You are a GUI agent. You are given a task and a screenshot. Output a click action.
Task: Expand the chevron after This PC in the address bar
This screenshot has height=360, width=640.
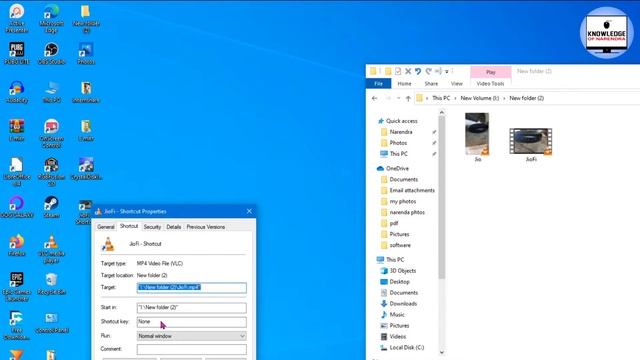(456, 98)
